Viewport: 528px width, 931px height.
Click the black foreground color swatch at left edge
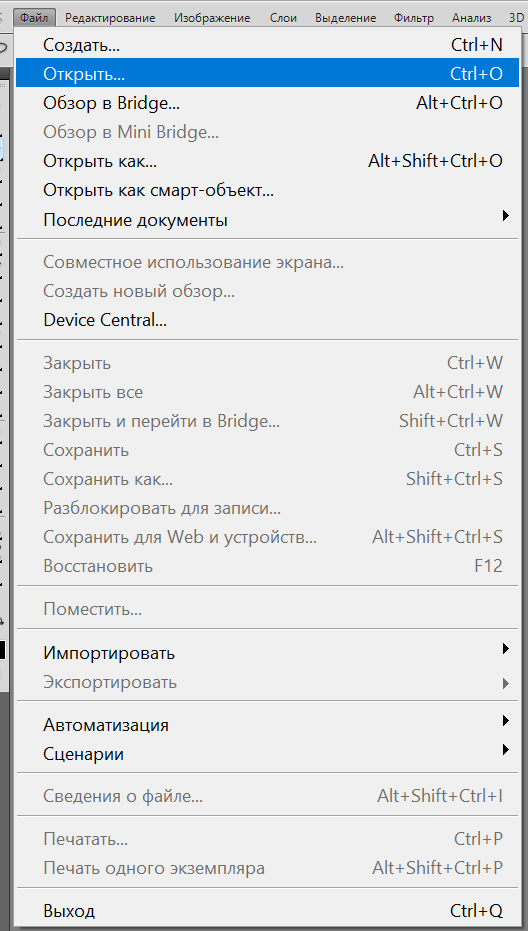tap(2, 650)
